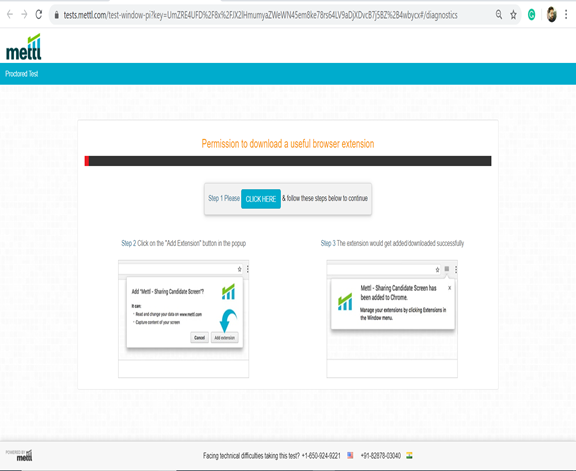Click the 'Powered by Mettl' footer logo

tap(19, 455)
